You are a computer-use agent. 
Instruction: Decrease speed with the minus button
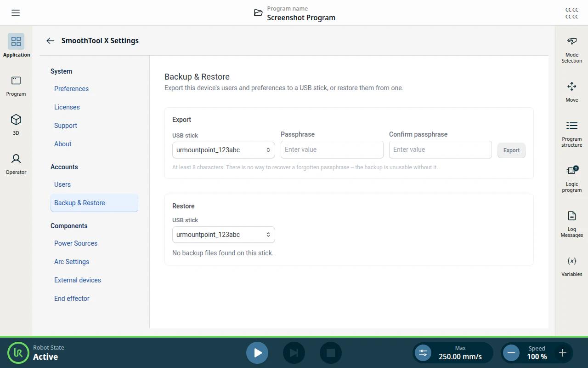(x=511, y=353)
